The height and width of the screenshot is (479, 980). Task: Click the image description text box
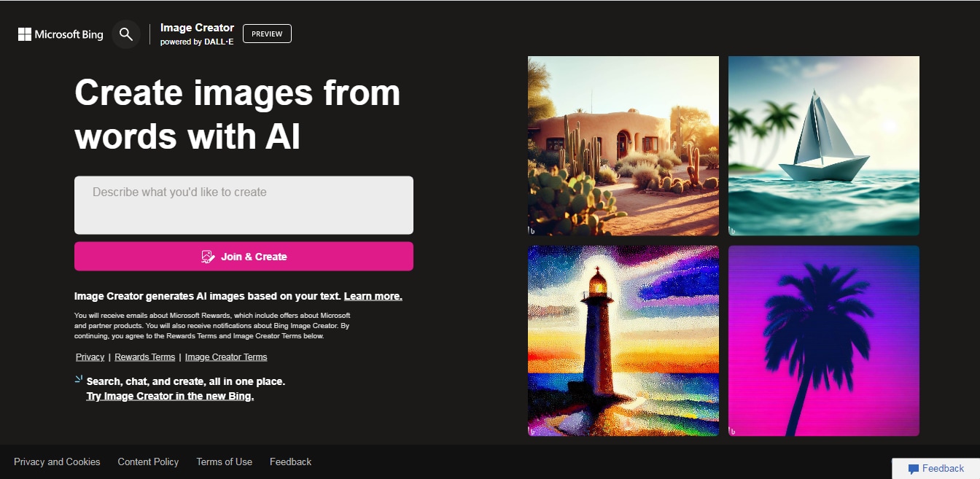(244, 205)
